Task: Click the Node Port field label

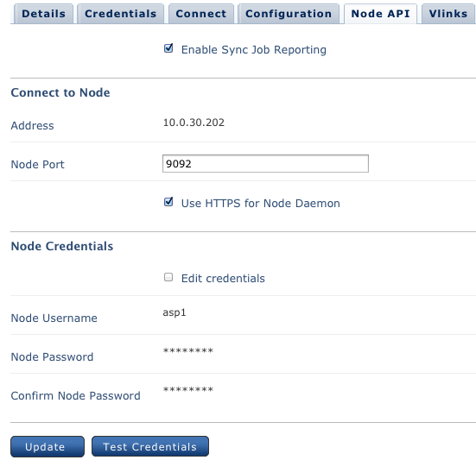Action: [x=38, y=164]
